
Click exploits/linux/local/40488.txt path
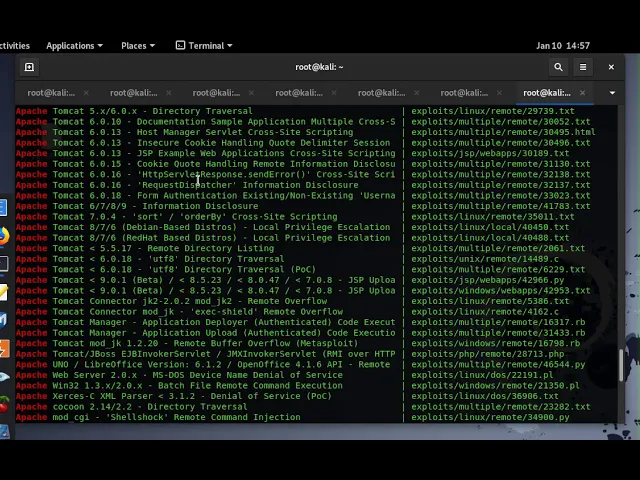[490, 238]
